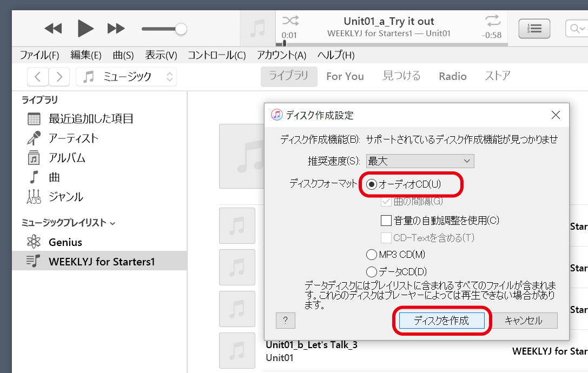Screen dimensions: 588x373
Task: Select the MP3 CD(M) radio button
Action: pos(371,255)
